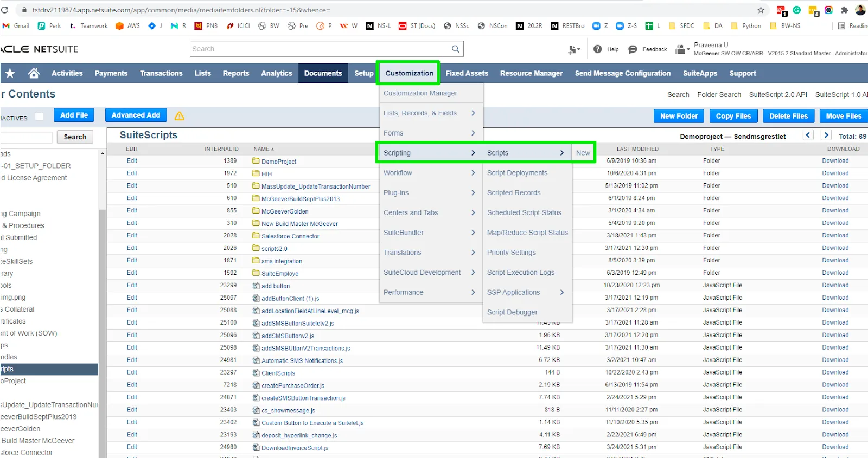Click the New Folder button
This screenshot has height=458, width=868.
coord(679,116)
